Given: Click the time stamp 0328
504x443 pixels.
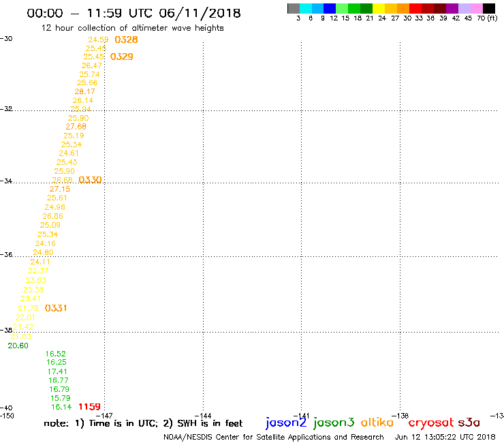Looking at the screenshot, I should (126, 40).
